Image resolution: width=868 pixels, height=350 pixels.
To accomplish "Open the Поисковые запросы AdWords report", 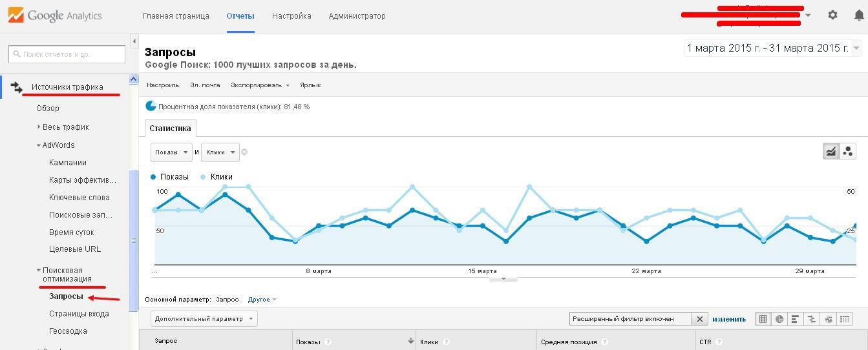I will point(81,215).
